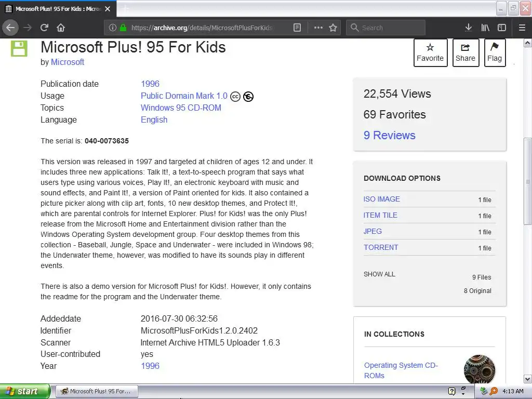Click the 9 Files count
This screenshot has height=399, width=532.
pos(482,277)
